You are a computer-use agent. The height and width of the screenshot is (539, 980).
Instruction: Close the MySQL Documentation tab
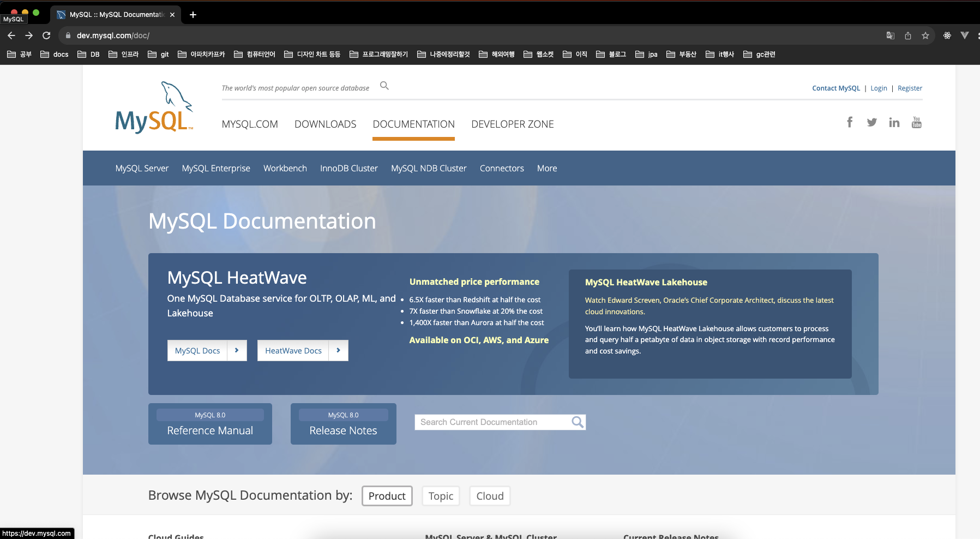pos(172,15)
